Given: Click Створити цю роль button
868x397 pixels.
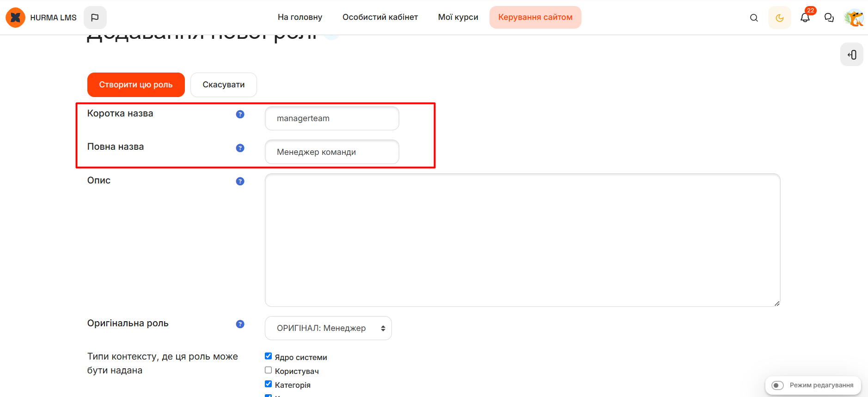Looking at the screenshot, I should [136, 85].
